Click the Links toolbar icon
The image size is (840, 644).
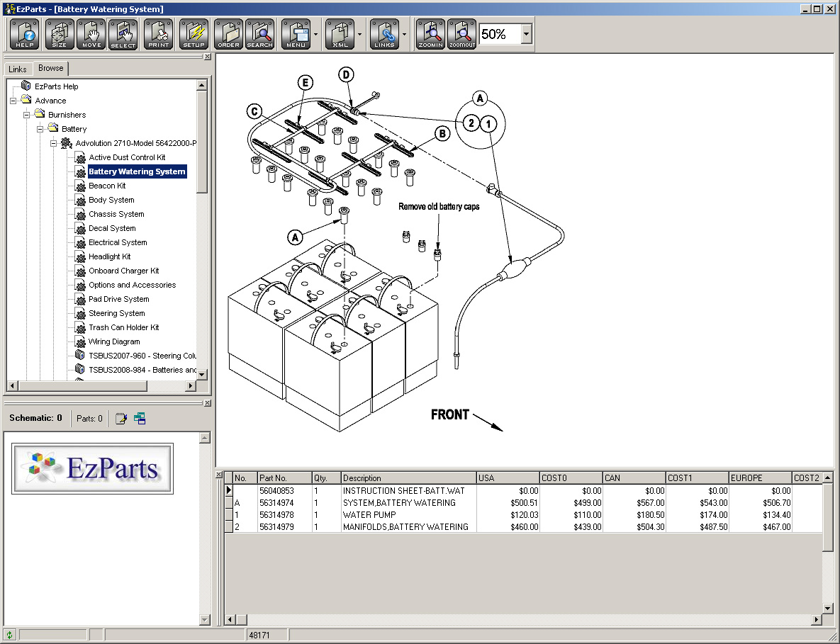click(384, 34)
